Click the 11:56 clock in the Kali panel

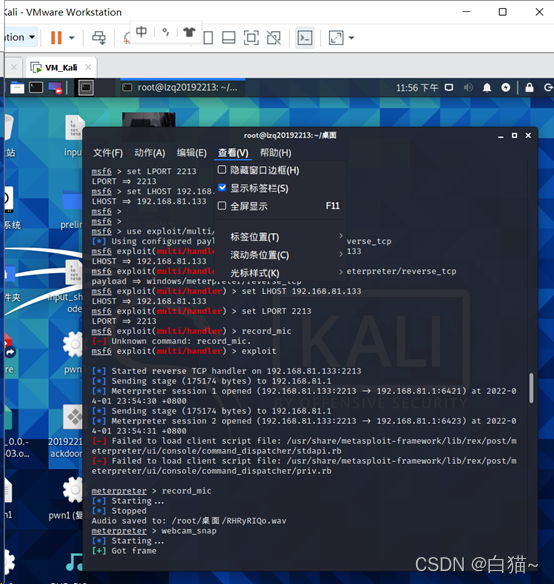click(x=417, y=88)
